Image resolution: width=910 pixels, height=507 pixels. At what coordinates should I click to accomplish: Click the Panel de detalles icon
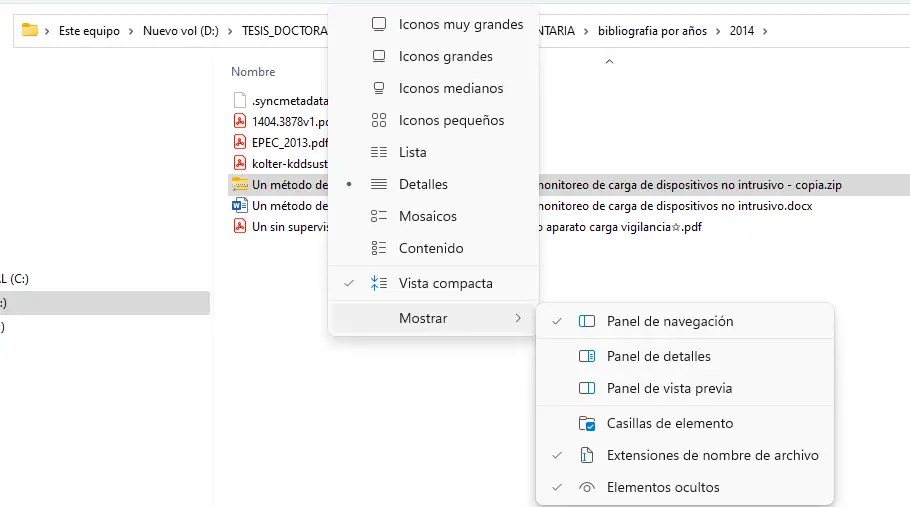pyautogui.click(x=587, y=356)
